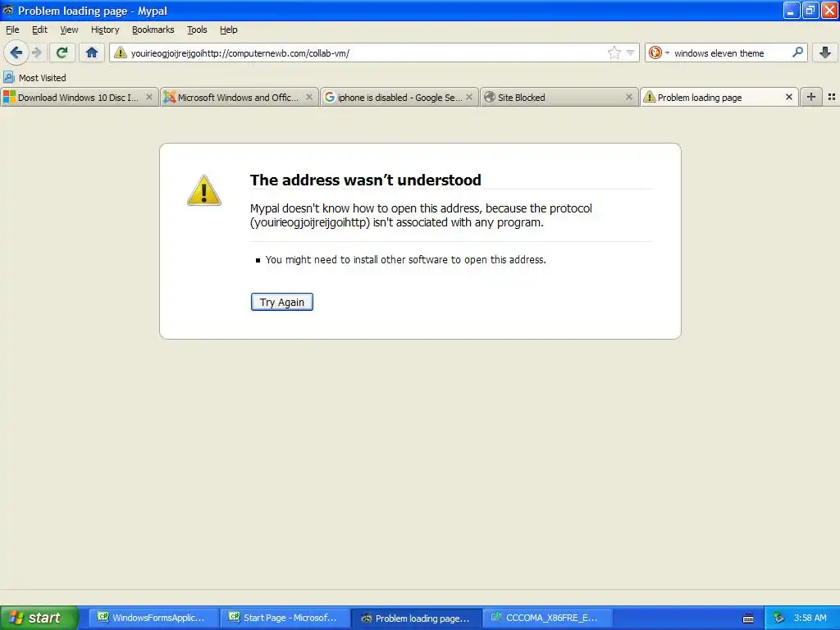Click the yellow warning triangle on error page
The width and height of the screenshot is (840, 630).
pos(204,190)
